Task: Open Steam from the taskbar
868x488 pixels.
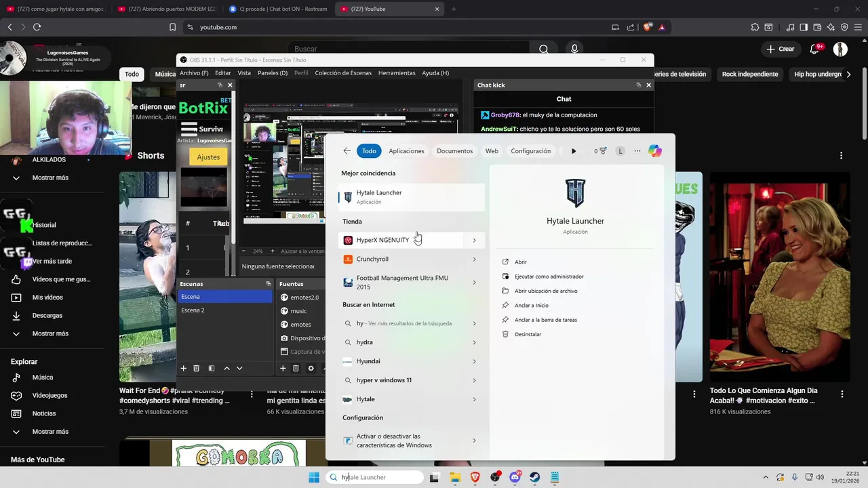Action: (x=535, y=477)
